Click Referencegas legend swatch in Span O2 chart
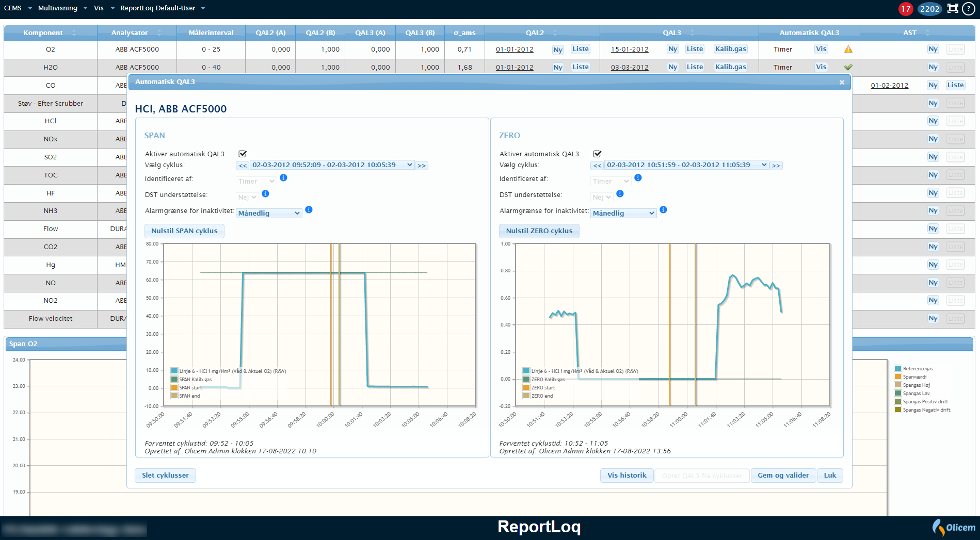This screenshot has width=980, height=540. click(898, 369)
